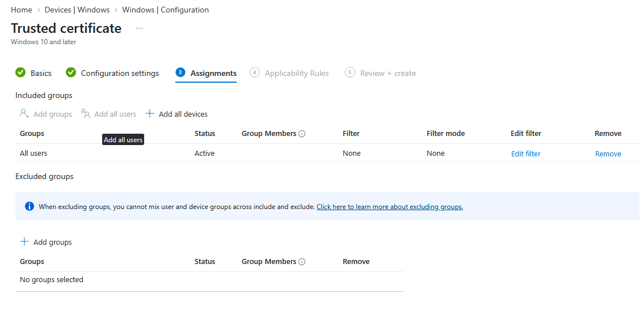Click the Basics green checkmark icon
This screenshot has width=644, height=332.
20,73
